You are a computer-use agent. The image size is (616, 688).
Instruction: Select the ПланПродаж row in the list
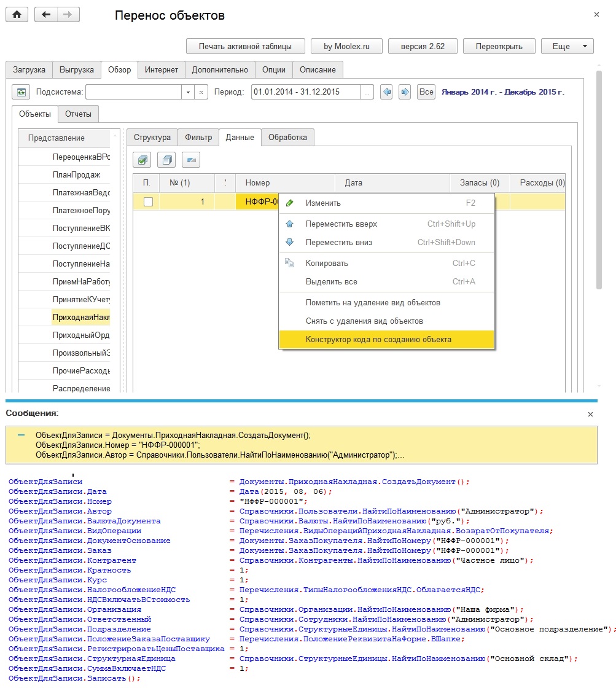coord(64,175)
